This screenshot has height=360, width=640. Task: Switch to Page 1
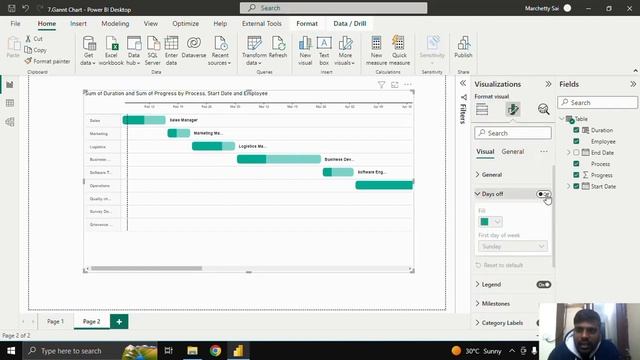(x=56, y=322)
